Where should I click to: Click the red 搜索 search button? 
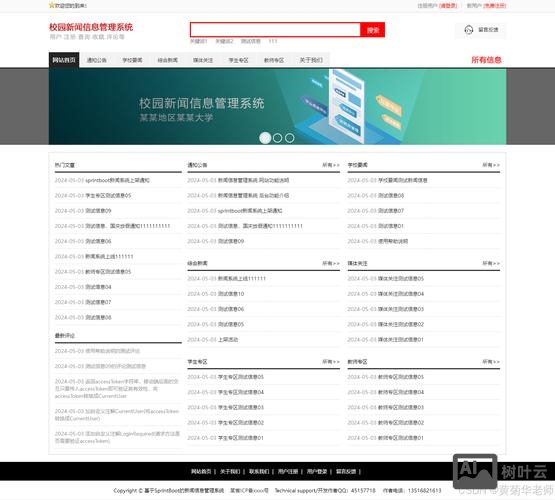373,30
